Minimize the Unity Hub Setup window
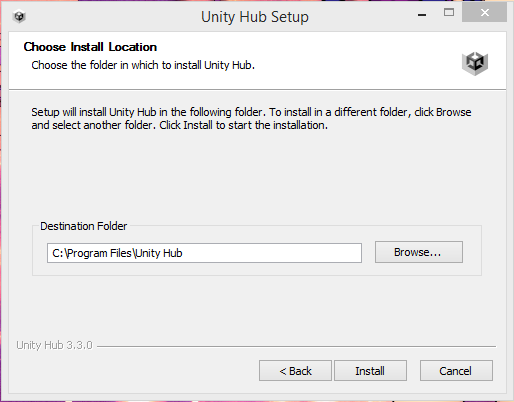This screenshot has height=402, width=514. tap(422, 15)
